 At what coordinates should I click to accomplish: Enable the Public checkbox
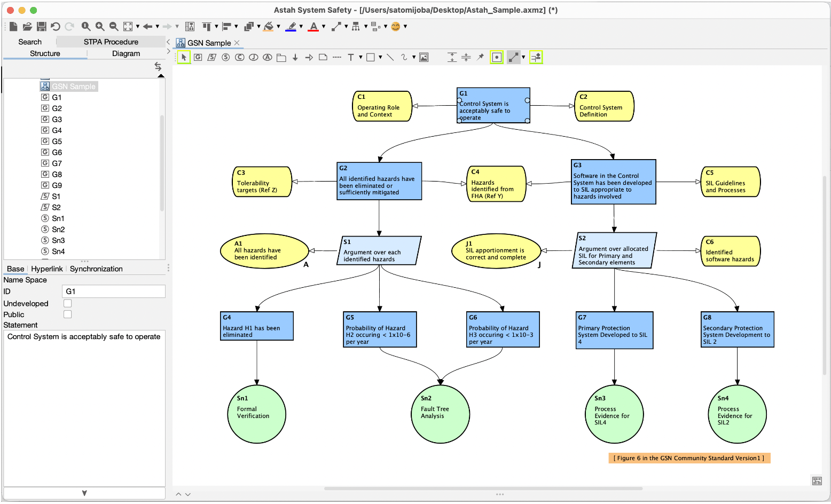[67, 314]
